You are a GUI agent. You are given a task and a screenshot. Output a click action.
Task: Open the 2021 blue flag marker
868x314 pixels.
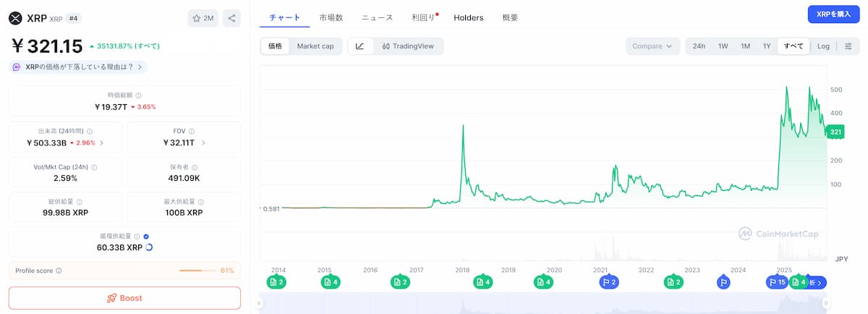click(608, 282)
